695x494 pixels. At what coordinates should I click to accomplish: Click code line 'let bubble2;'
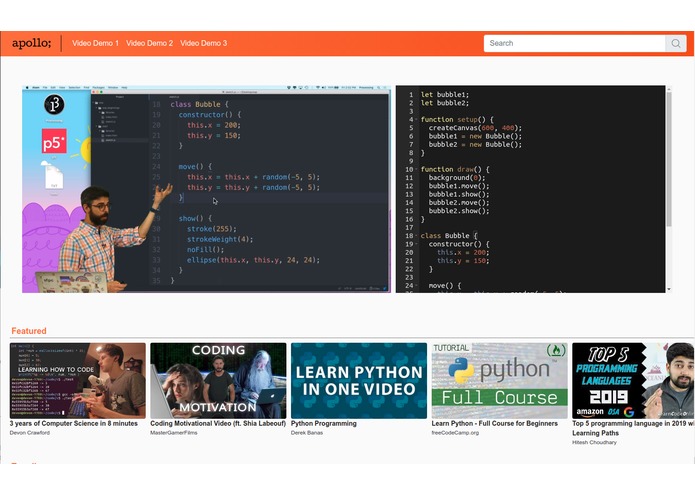tap(445, 103)
